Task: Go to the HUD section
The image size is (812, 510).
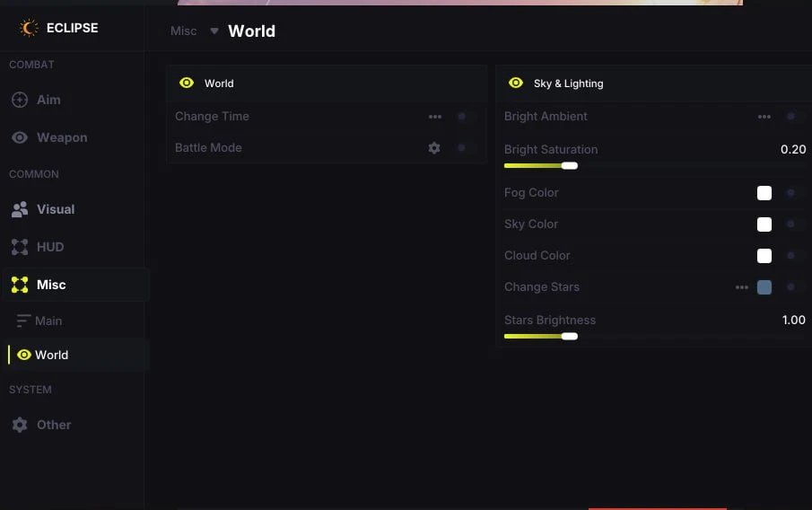Action: (49, 247)
